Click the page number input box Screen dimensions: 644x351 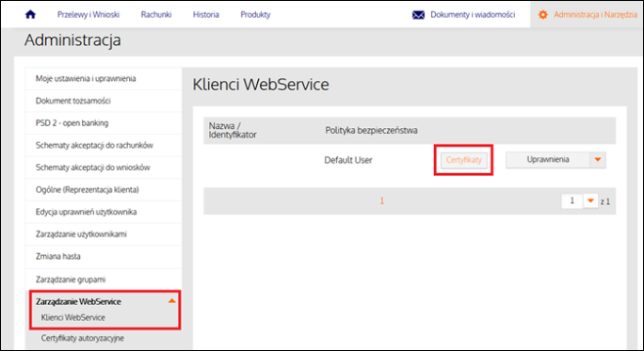(572, 200)
